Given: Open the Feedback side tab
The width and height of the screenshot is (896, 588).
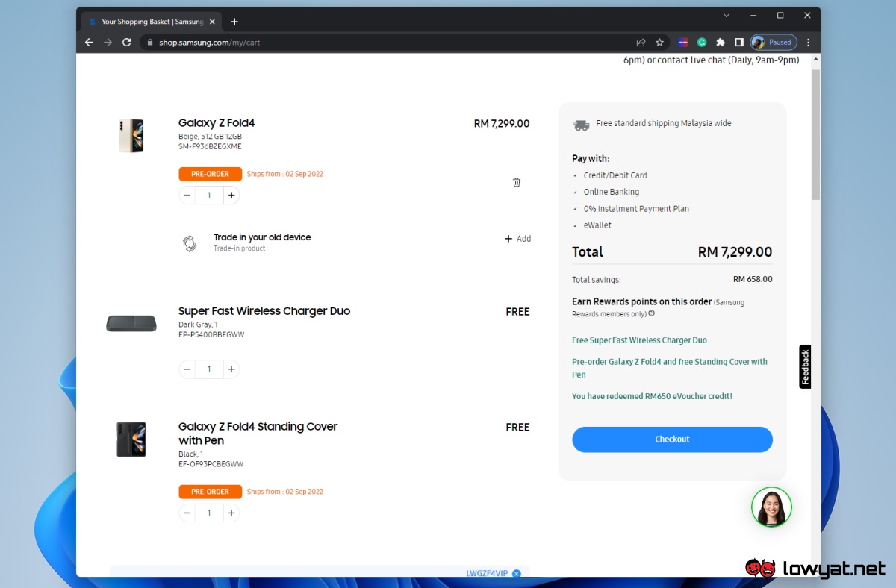Looking at the screenshot, I should 805,366.
